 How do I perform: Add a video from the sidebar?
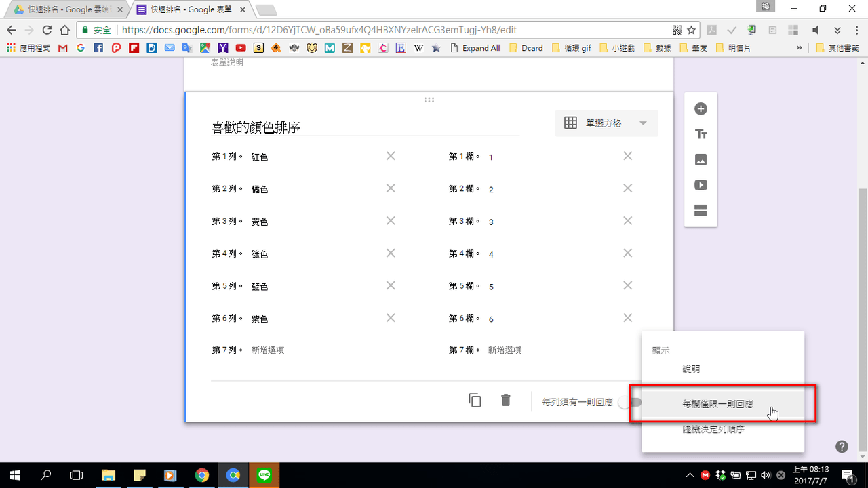pos(701,185)
